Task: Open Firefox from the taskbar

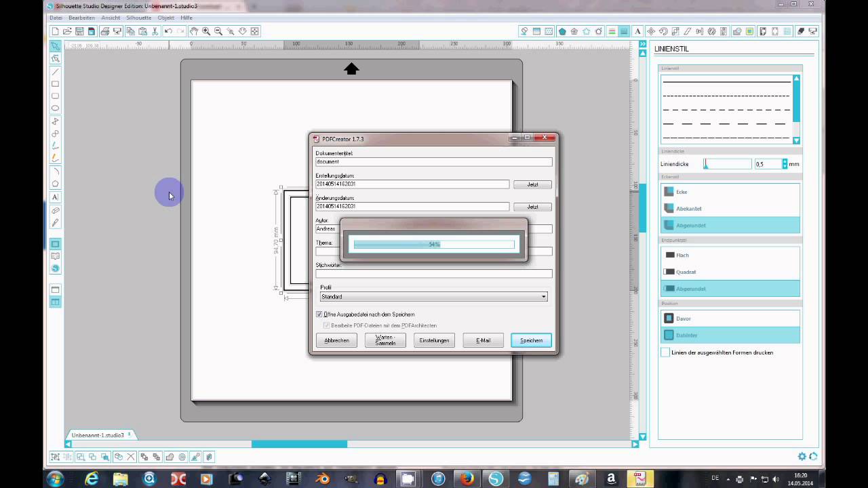Action: [x=467, y=479]
